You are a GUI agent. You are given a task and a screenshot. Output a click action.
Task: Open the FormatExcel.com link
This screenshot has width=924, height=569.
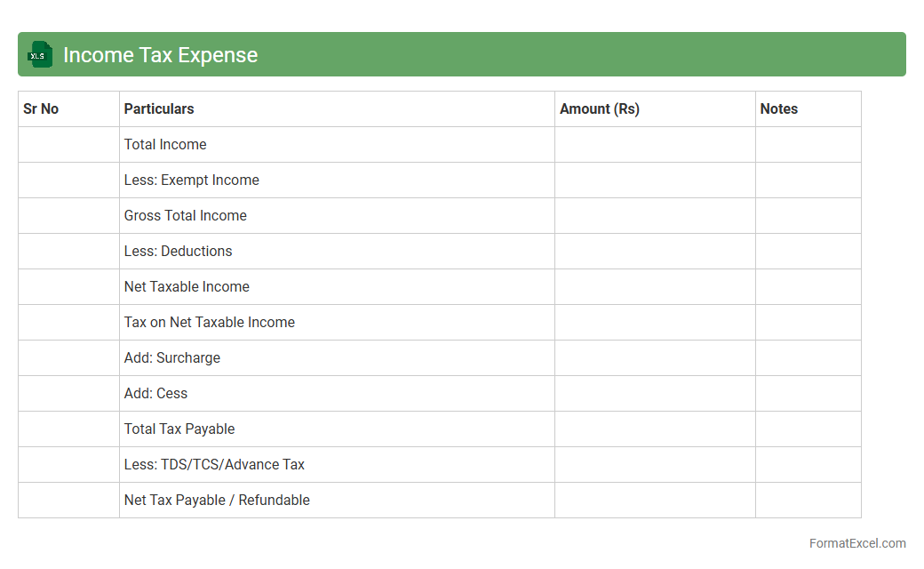pyautogui.click(x=857, y=543)
